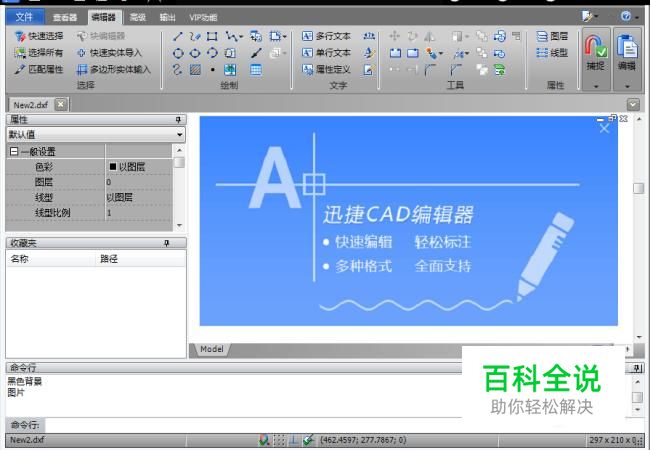Click 选择所有 select all

tap(39, 53)
